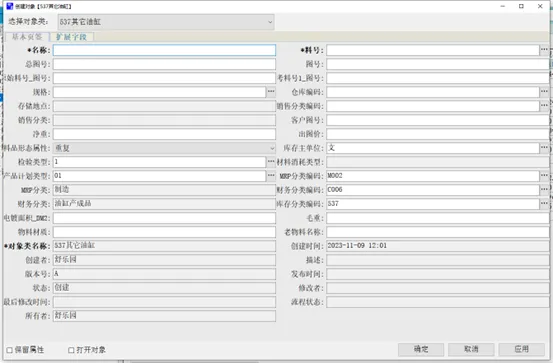Viewport: 553px width, 363px height.
Task: Switch to the 基本页签 tab
Action: tap(27, 37)
